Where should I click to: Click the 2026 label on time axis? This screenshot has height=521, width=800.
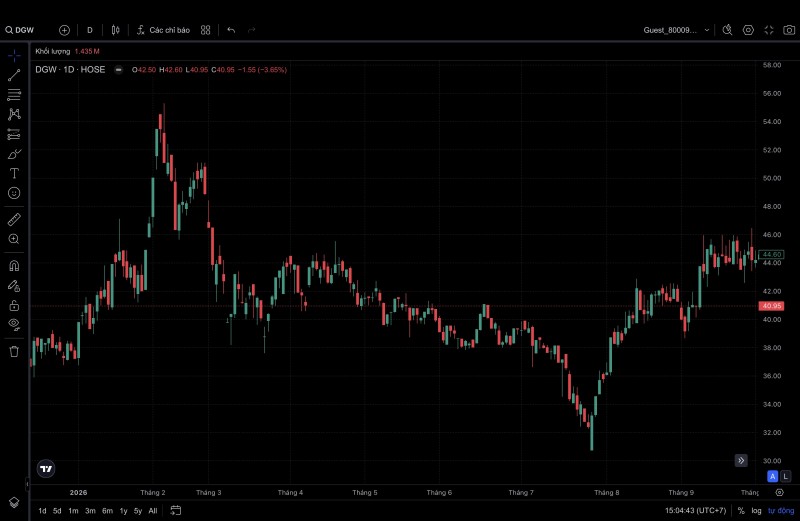tap(79, 492)
